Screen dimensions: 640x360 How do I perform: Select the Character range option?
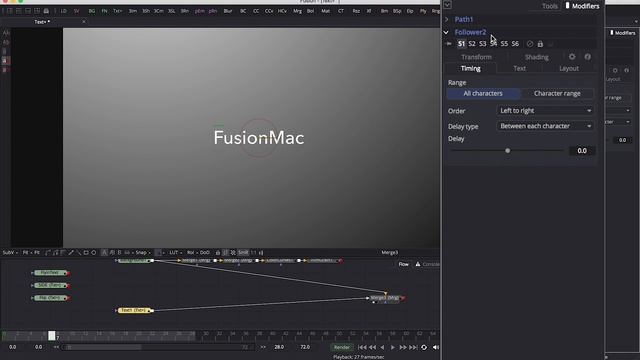[x=557, y=93]
